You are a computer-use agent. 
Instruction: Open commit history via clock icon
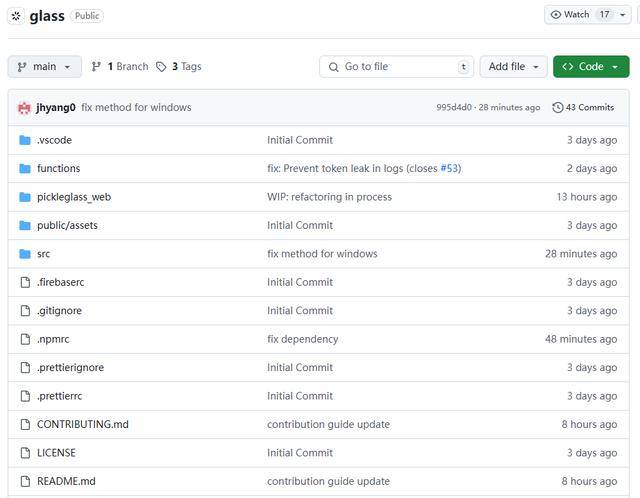coord(558,108)
